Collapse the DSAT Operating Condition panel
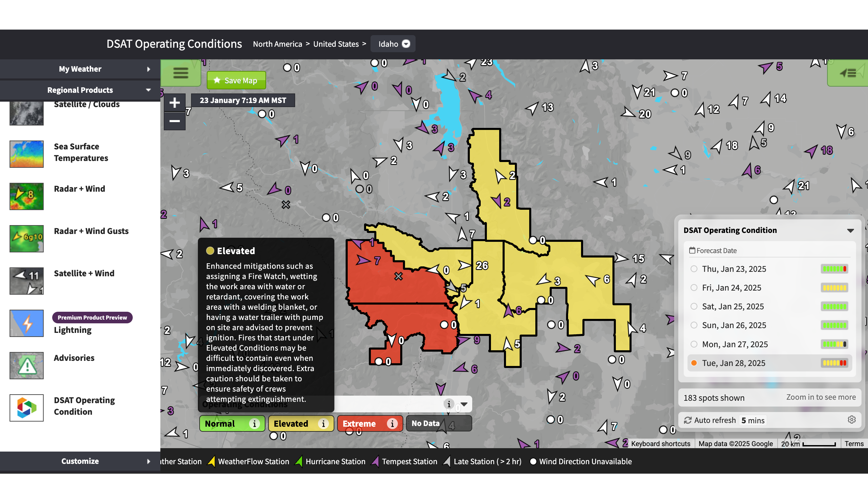 [x=851, y=231]
